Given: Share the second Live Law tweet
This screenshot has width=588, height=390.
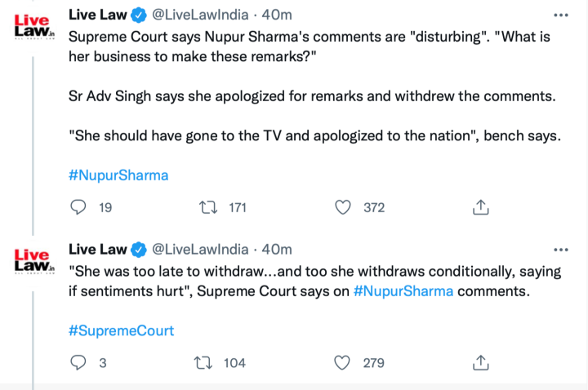Looking at the screenshot, I should click(481, 362).
